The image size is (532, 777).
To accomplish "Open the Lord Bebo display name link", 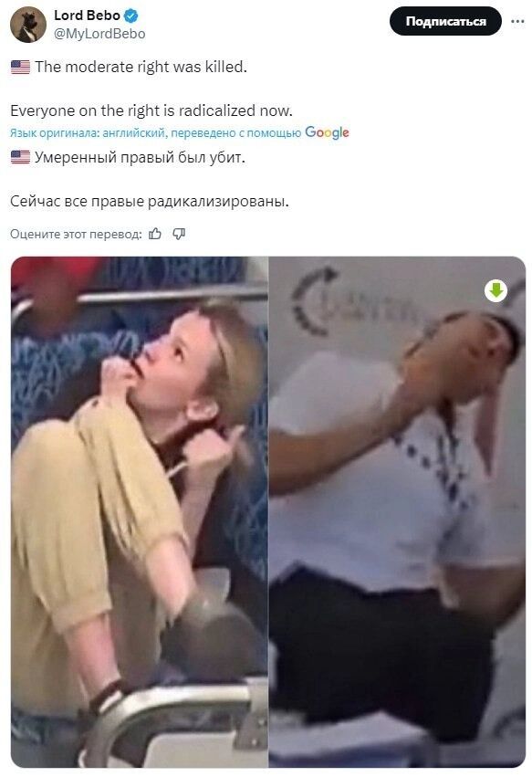I will click(87, 16).
